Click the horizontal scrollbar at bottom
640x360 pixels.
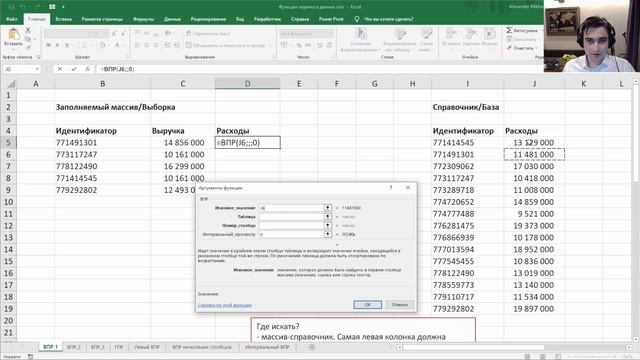point(473,347)
